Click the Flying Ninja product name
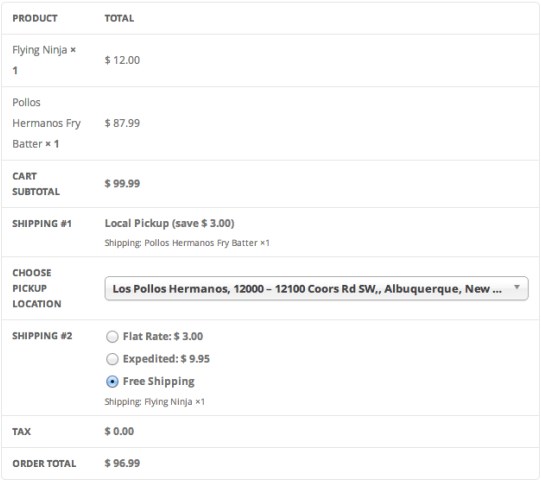 (40, 50)
